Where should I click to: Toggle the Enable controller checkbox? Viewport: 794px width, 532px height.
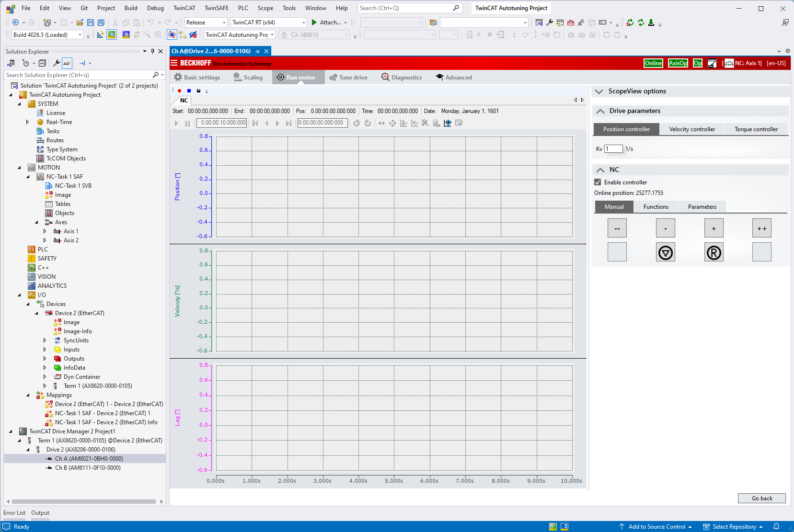point(598,182)
